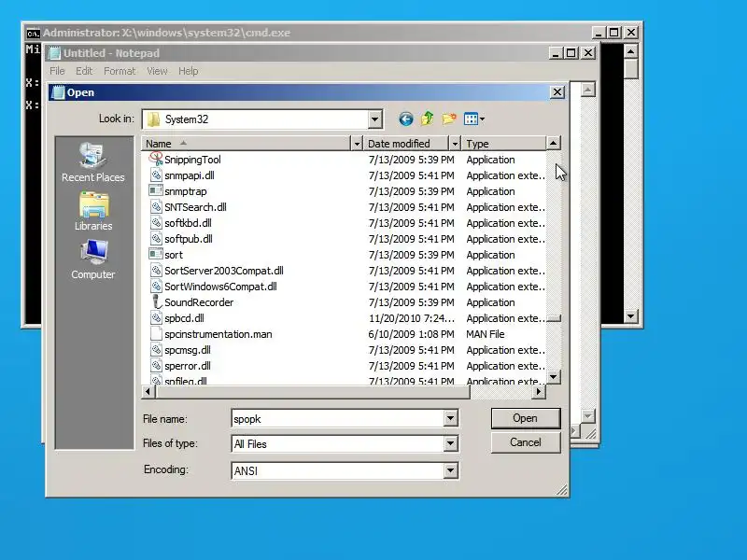The width and height of the screenshot is (747, 560).
Task: Create a new folder
Action: pos(449,119)
